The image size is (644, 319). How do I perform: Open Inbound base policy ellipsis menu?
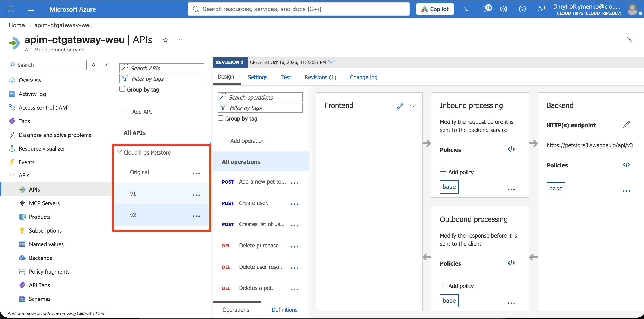511,189
